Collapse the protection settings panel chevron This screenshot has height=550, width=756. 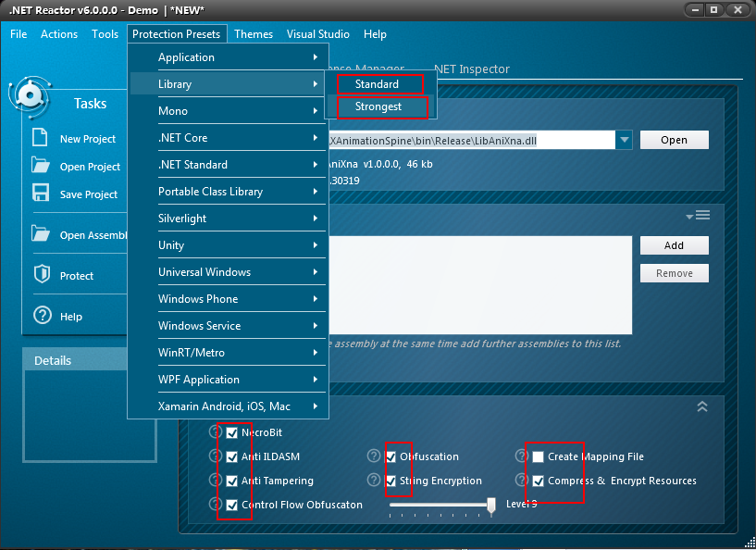[x=701, y=406]
